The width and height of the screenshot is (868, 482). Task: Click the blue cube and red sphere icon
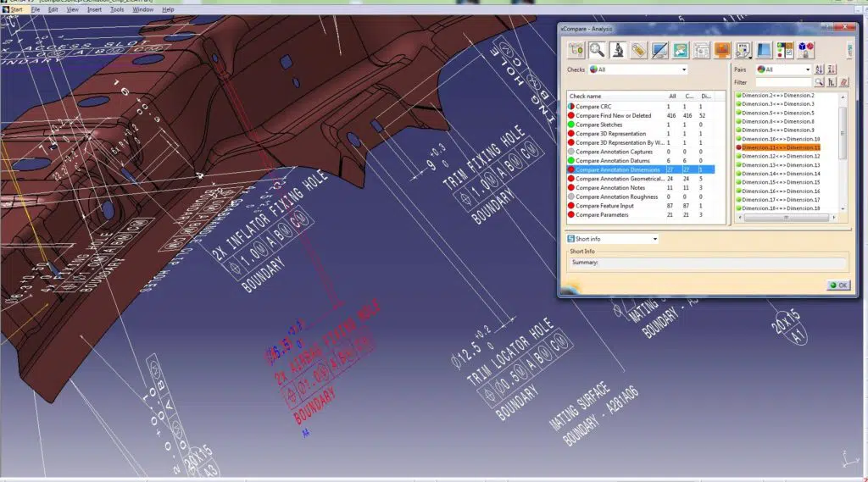click(805, 50)
